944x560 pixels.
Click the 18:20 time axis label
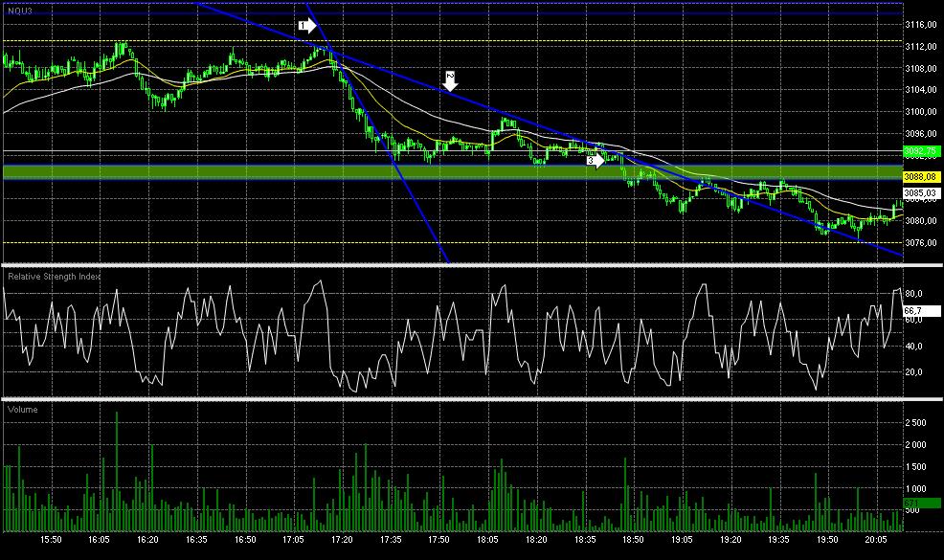coord(536,540)
